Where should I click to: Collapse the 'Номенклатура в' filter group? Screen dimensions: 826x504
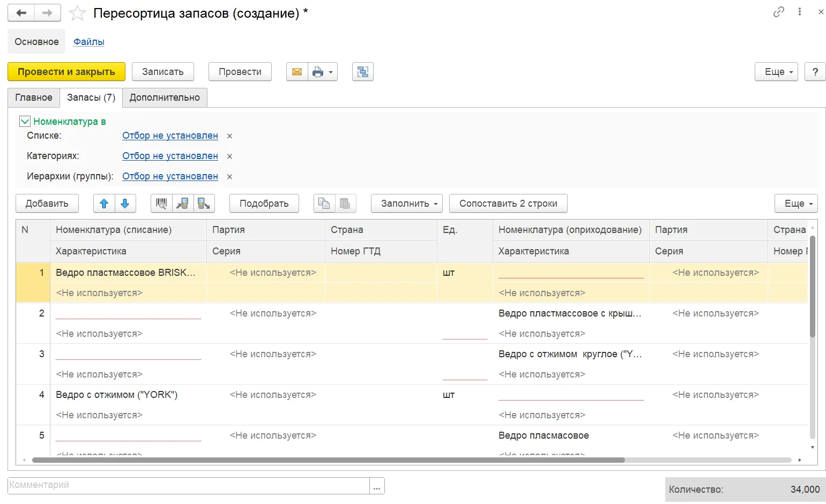24,122
